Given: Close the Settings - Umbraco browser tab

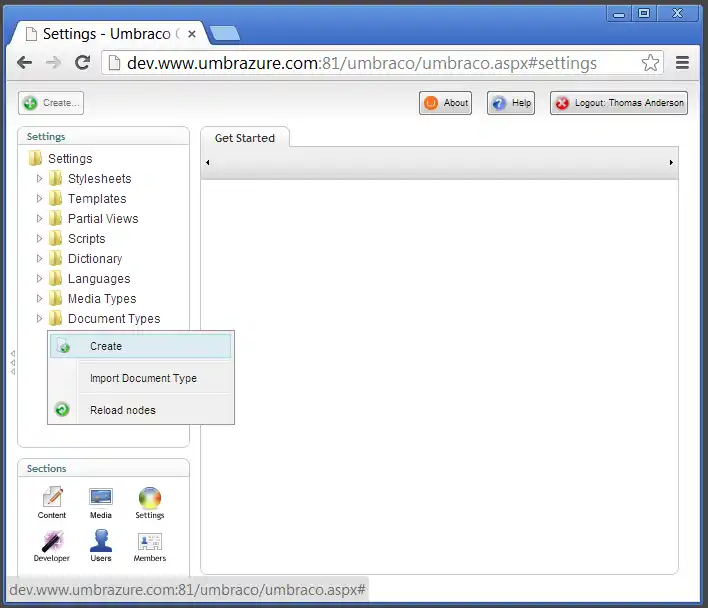Looking at the screenshot, I should coord(192,34).
